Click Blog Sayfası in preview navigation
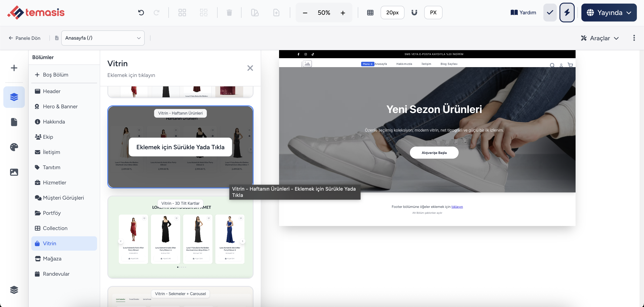 449,64
